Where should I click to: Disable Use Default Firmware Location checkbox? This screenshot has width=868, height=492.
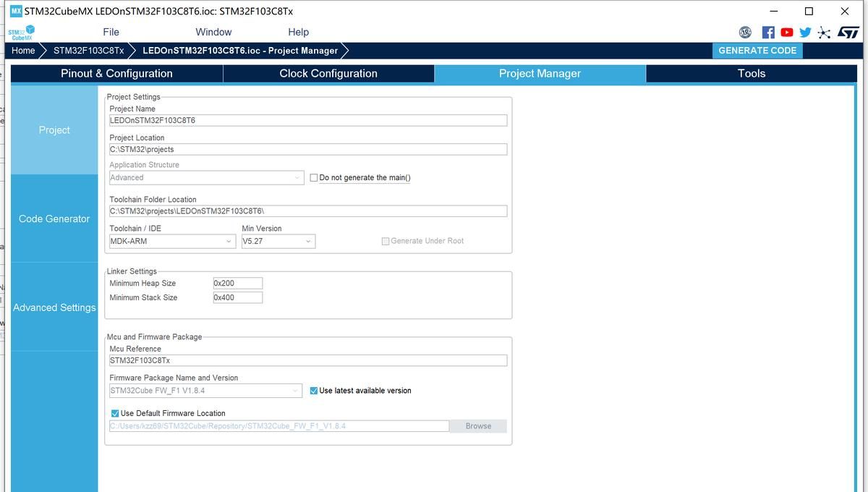(x=115, y=414)
